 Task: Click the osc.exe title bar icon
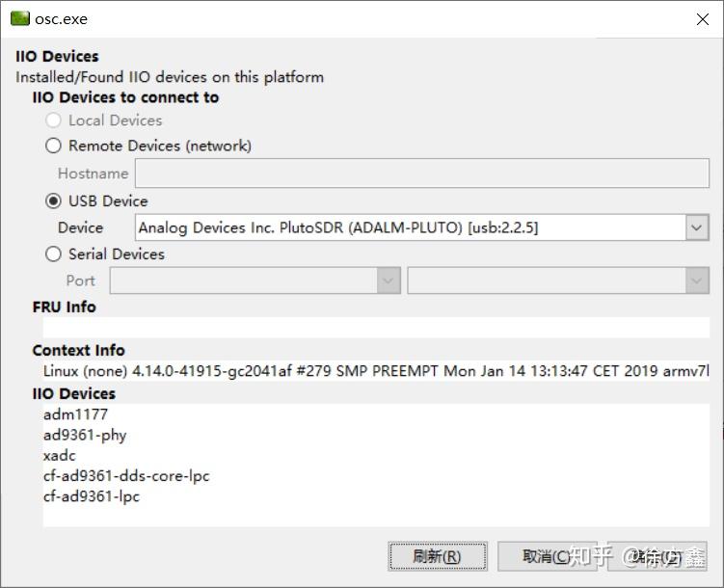(x=19, y=18)
